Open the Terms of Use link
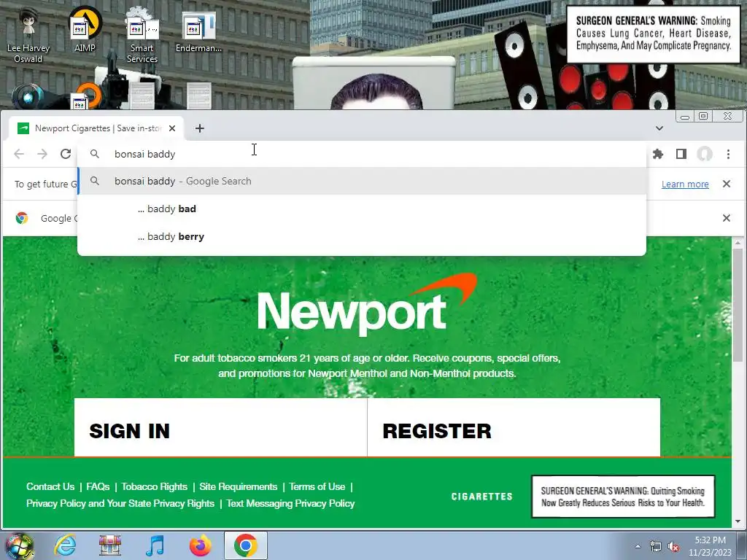Viewport: 747px width, 560px height. pyautogui.click(x=317, y=486)
